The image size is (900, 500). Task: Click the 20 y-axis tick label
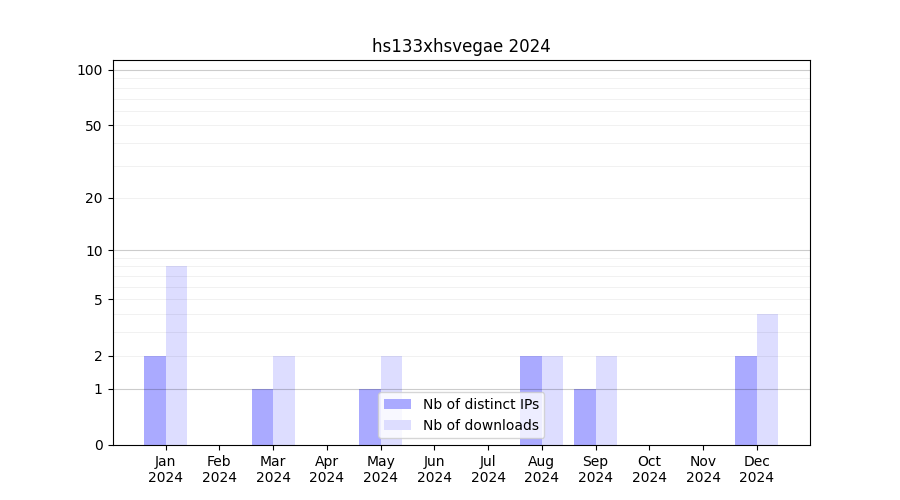(94, 198)
